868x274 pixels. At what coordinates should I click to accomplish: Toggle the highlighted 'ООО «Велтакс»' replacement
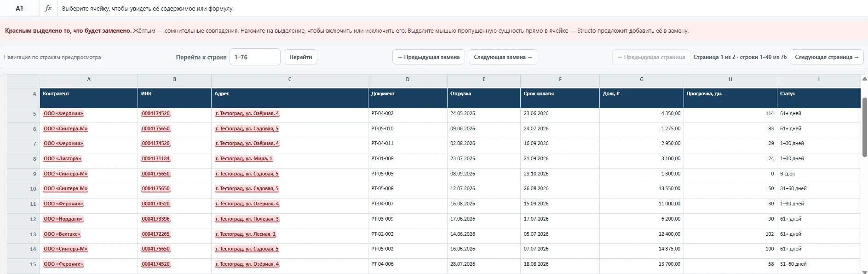(62, 234)
